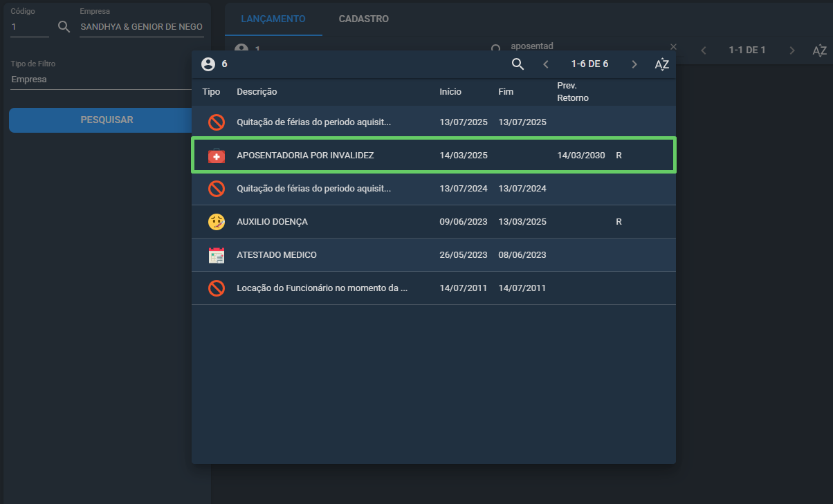Click the 1-6 DE 6 page counter
The height and width of the screenshot is (504, 833).
(589, 64)
